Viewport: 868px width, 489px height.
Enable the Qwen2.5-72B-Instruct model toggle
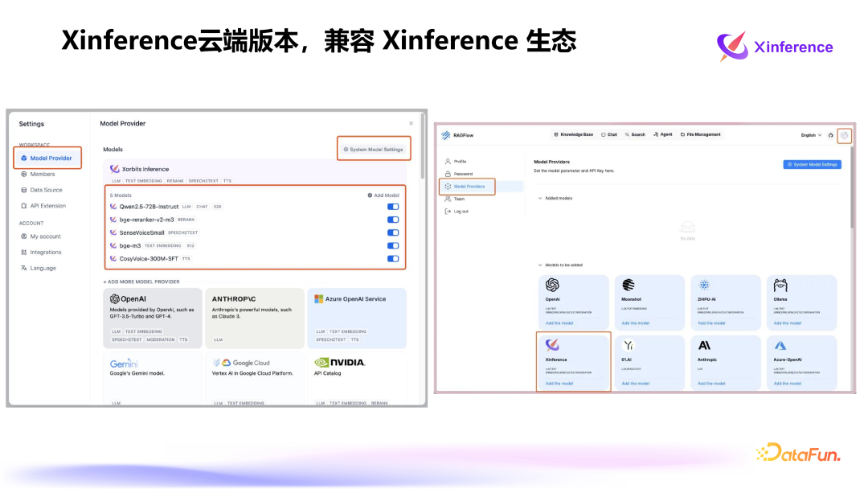(x=391, y=207)
